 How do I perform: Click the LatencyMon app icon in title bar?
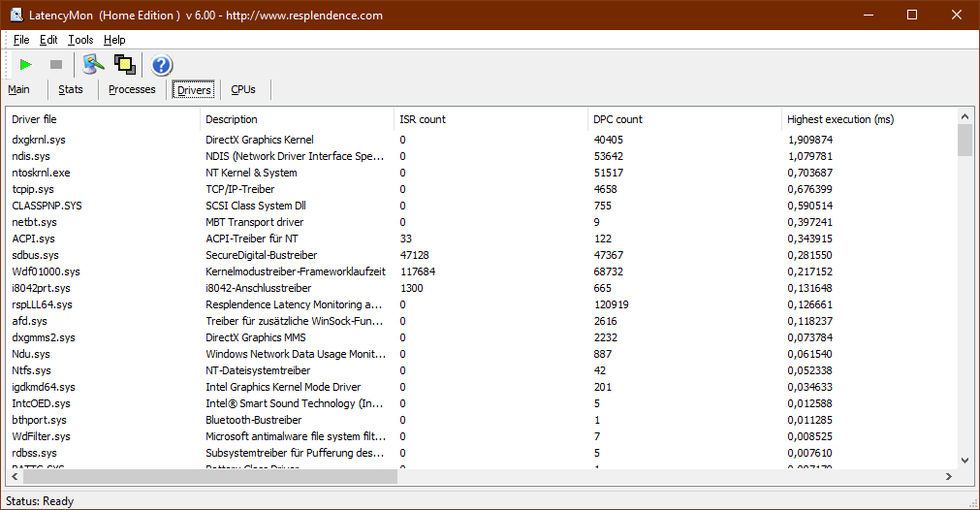[16, 16]
